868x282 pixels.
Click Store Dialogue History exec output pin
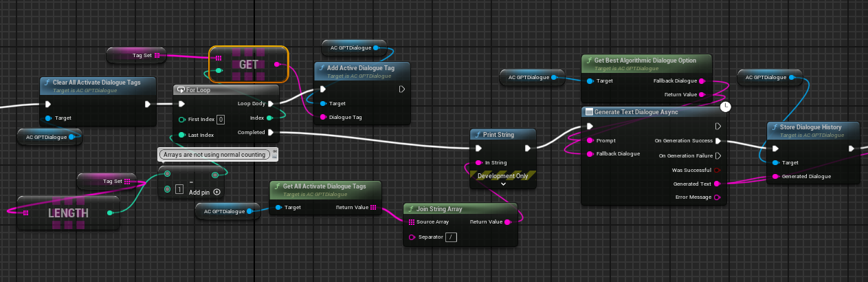(852, 148)
